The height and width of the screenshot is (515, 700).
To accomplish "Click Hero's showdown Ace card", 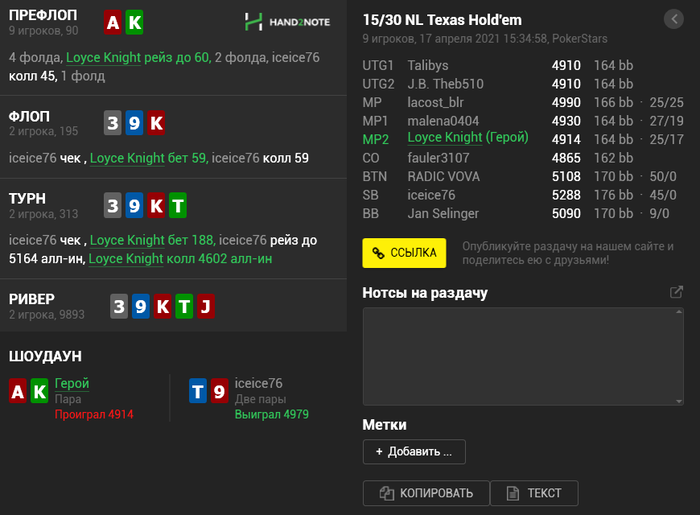I will pyautogui.click(x=18, y=391).
